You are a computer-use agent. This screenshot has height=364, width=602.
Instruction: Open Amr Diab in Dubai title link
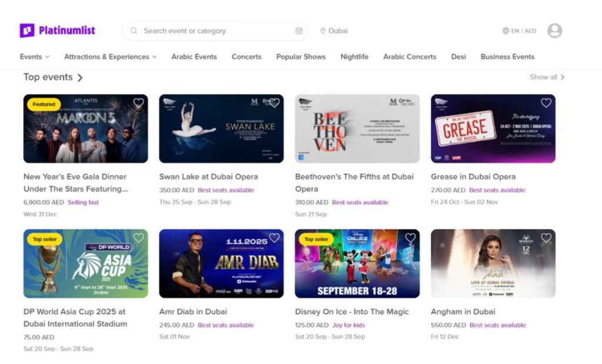[x=193, y=312]
